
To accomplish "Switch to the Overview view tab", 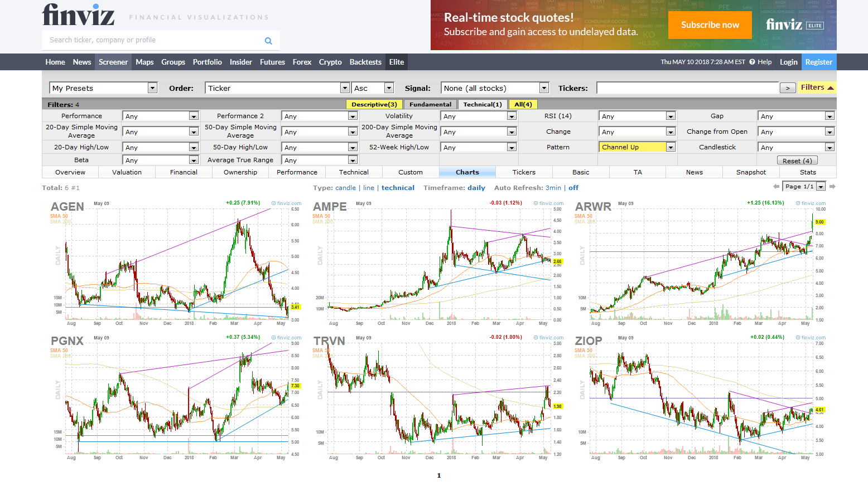I will pyautogui.click(x=70, y=172).
